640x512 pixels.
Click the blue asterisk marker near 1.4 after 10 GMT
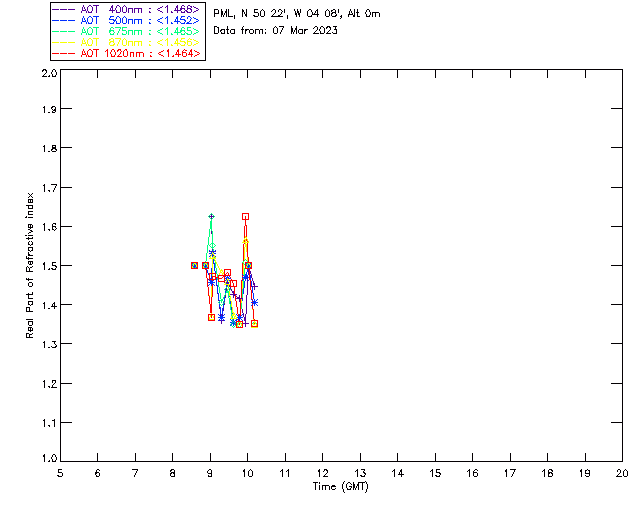tap(254, 303)
